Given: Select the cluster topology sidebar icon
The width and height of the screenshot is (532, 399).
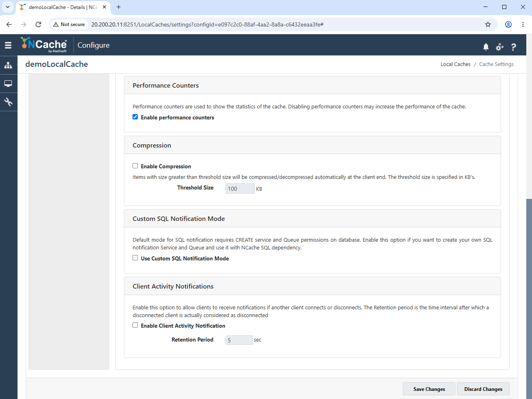Looking at the screenshot, I should click(x=8, y=65).
